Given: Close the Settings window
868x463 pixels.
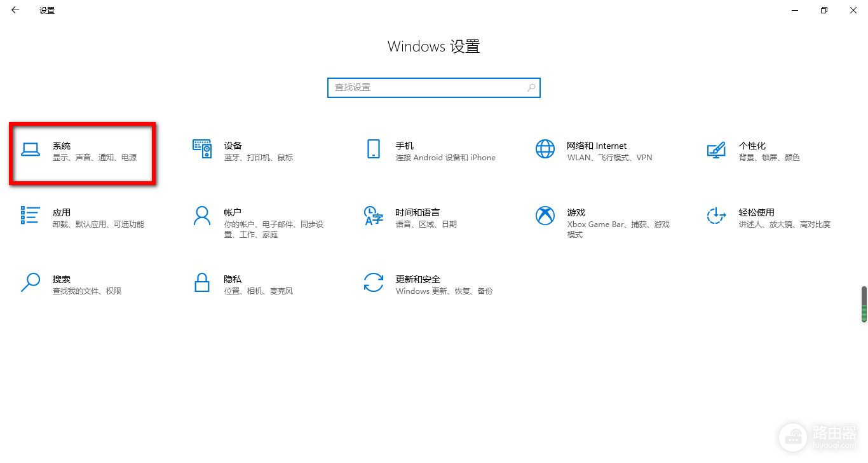Looking at the screenshot, I should (853, 10).
